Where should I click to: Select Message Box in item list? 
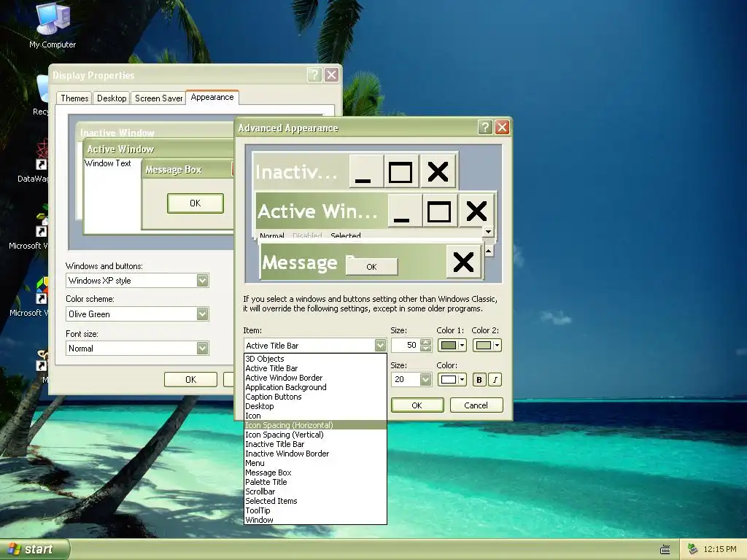(x=315, y=472)
